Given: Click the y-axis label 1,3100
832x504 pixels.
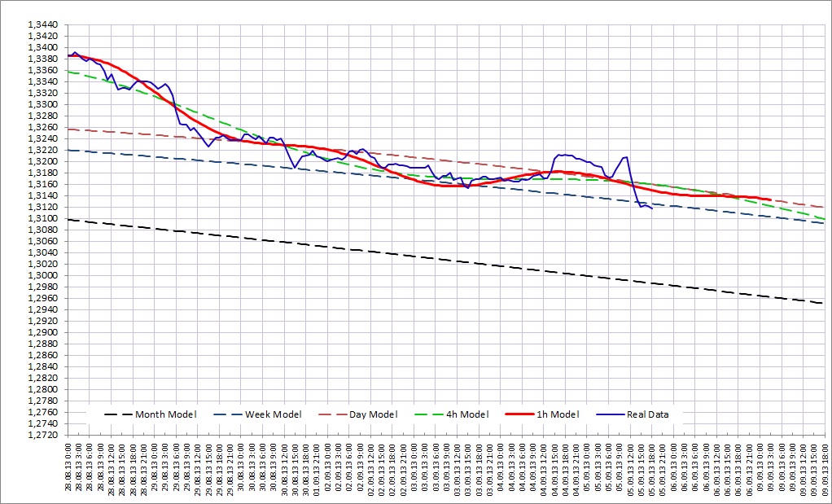Looking at the screenshot, I should point(42,218).
